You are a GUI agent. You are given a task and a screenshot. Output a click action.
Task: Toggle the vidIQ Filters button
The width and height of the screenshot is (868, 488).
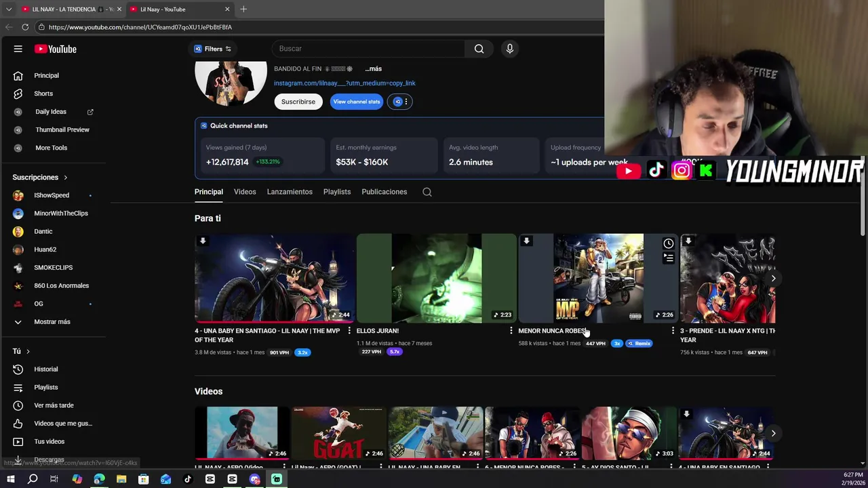[212, 49]
